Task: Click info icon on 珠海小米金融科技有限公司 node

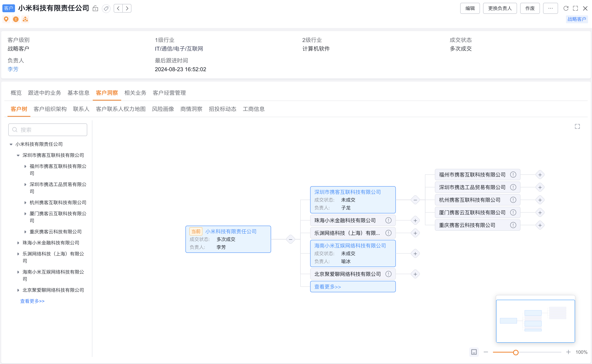Action: pos(388,220)
